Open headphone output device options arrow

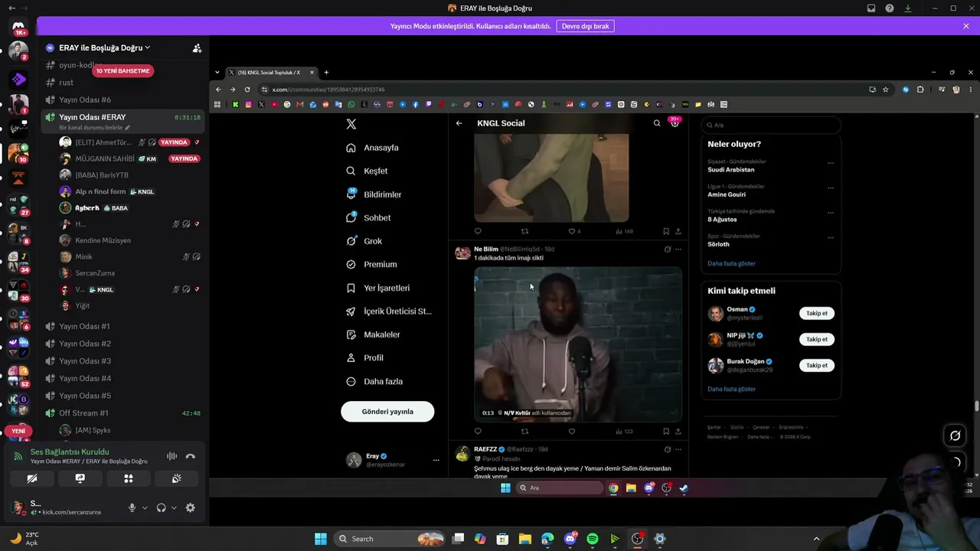pyautogui.click(x=174, y=507)
